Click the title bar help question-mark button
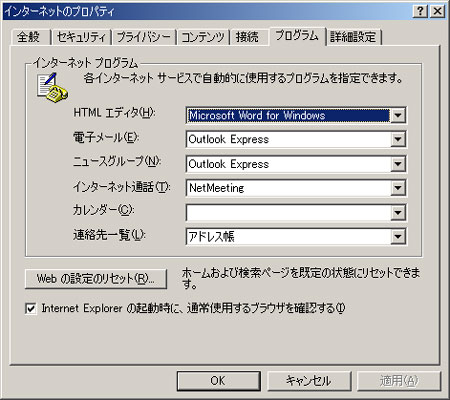This screenshot has width=450, height=400. tap(420, 11)
